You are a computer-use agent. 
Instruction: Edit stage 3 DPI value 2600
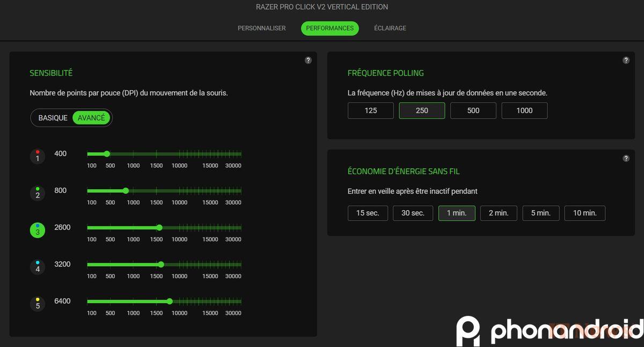coord(62,227)
